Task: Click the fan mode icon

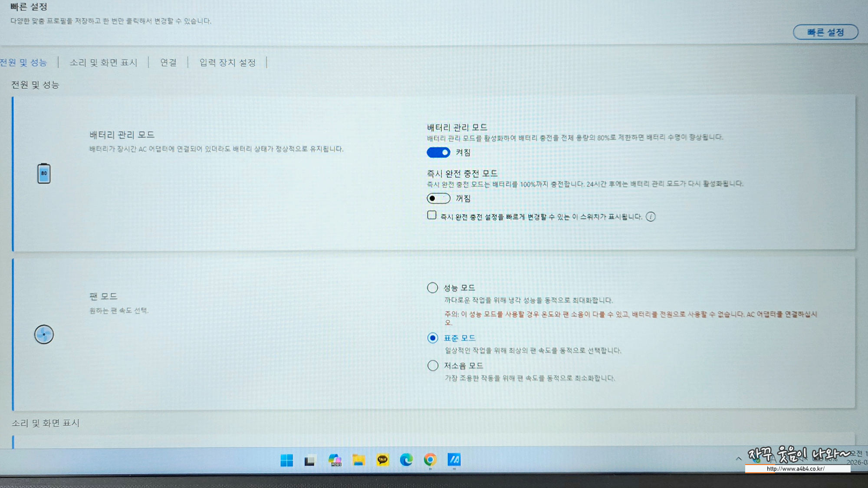Action: tap(44, 334)
